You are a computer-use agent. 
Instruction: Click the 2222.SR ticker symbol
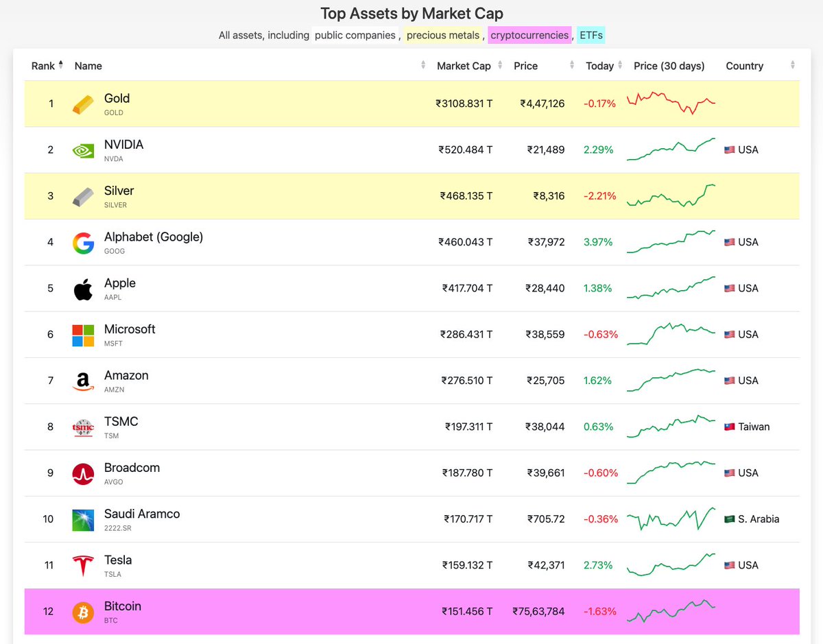(x=118, y=528)
